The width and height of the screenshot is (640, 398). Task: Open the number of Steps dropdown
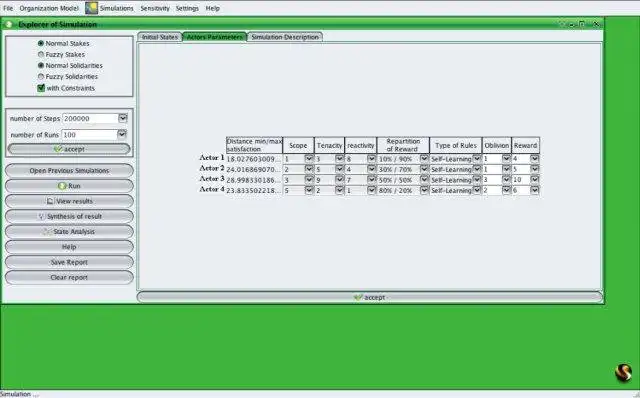point(123,118)
